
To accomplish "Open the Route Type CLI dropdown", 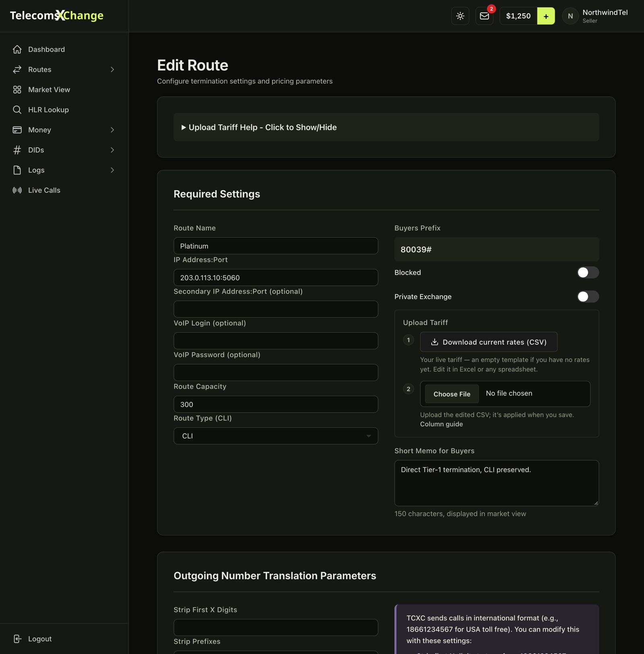I will (x=276, y=436).
